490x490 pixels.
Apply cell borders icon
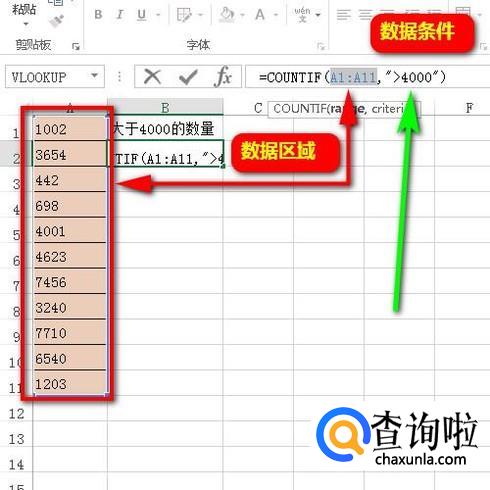pyautogui.click(x=184, y=15)
